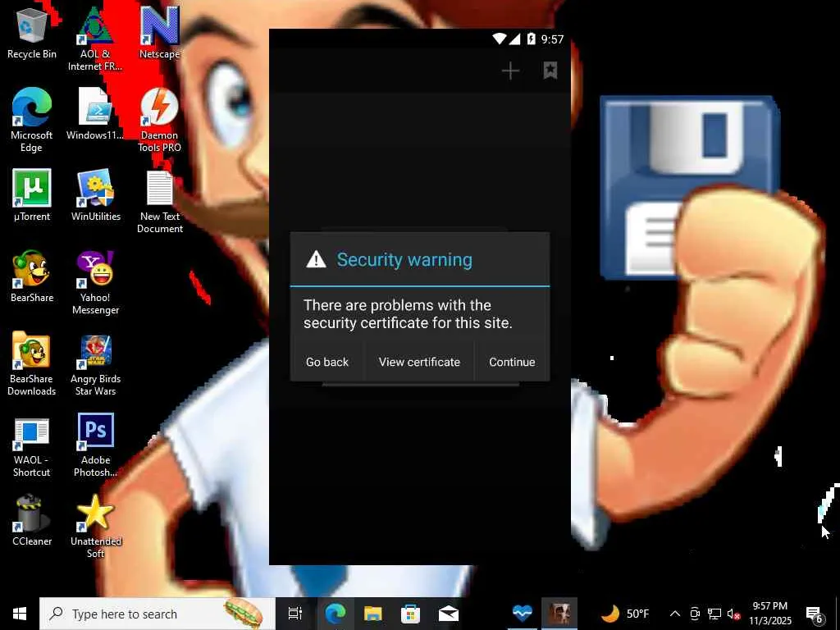
Task: Open Microsoft Store from the taskbar
Action: (410, 614)
